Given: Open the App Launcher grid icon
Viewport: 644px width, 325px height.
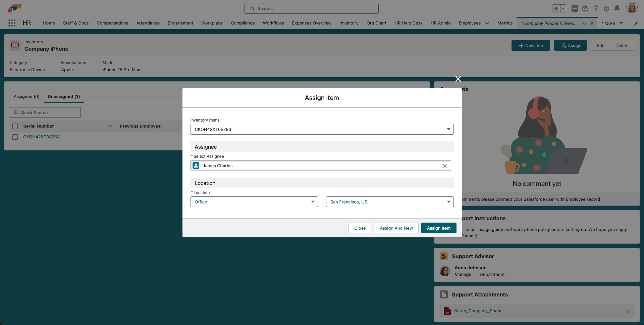Looking at the screenshot, I should (12, 23).
